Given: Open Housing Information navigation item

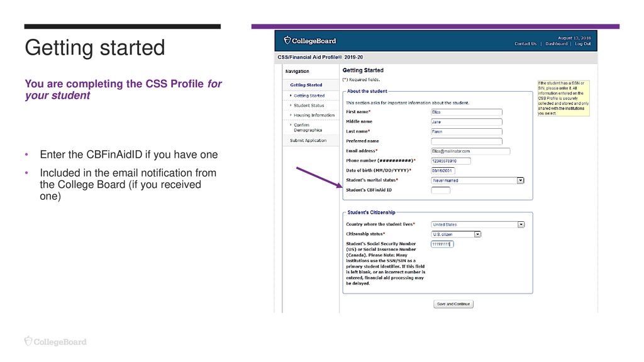Looking at the screenshot, I should (314, 116).
